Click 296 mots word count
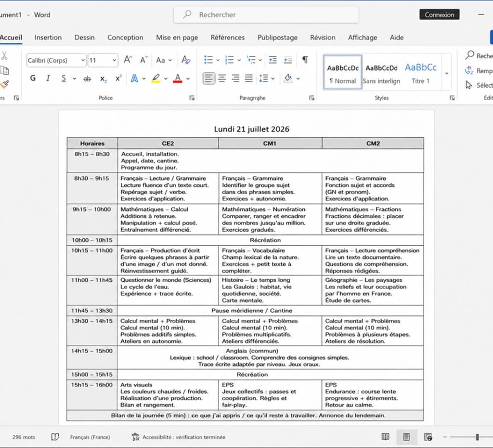 (24, 437)
